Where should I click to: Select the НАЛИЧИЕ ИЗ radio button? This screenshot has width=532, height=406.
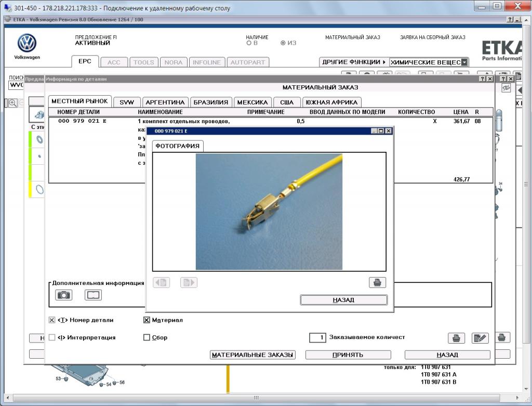click(283, 43)
